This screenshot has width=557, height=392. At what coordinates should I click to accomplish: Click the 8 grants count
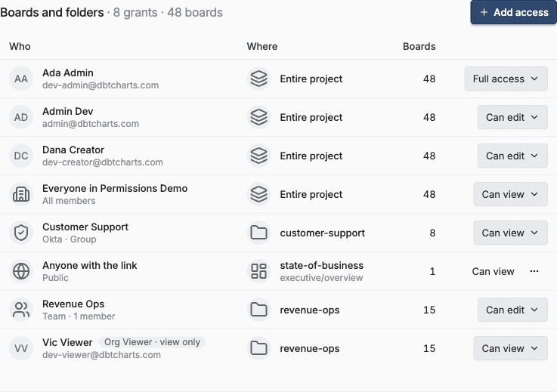[x=135, y=12]
